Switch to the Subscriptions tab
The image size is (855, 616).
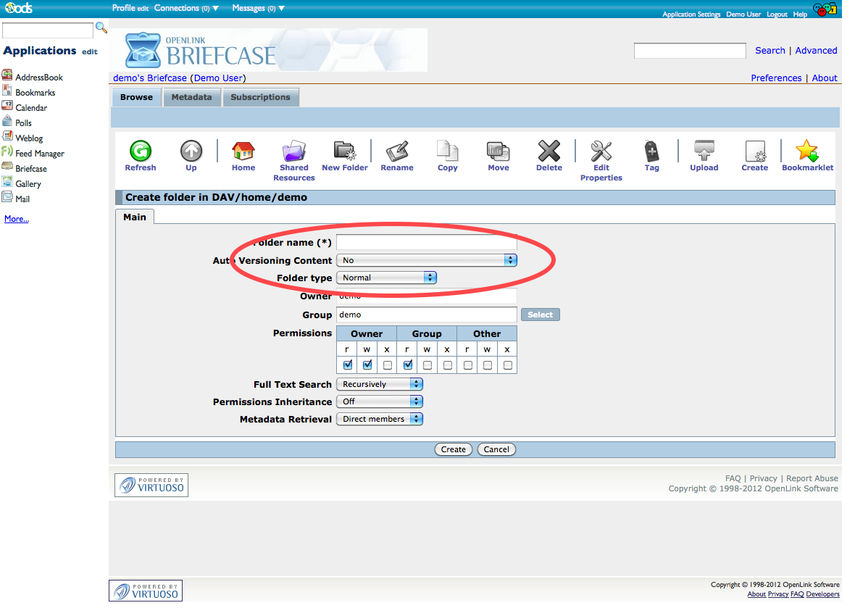[x=260, y=97]
